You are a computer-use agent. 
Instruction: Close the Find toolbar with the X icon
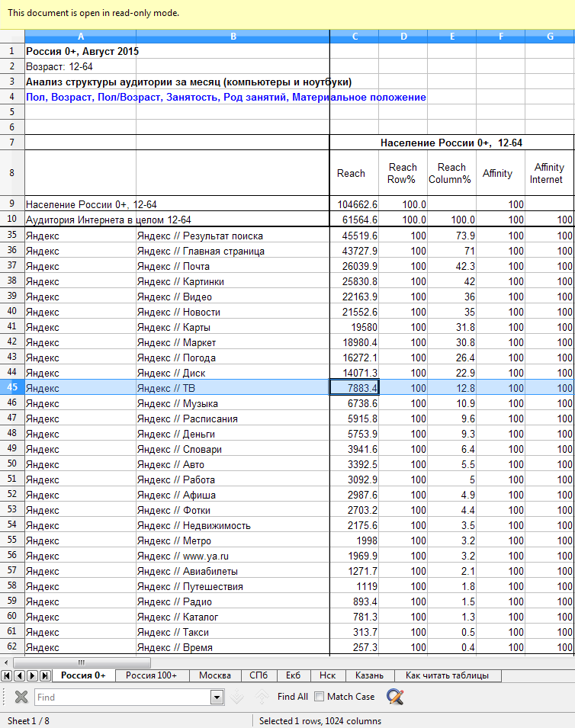pos(21,697)
